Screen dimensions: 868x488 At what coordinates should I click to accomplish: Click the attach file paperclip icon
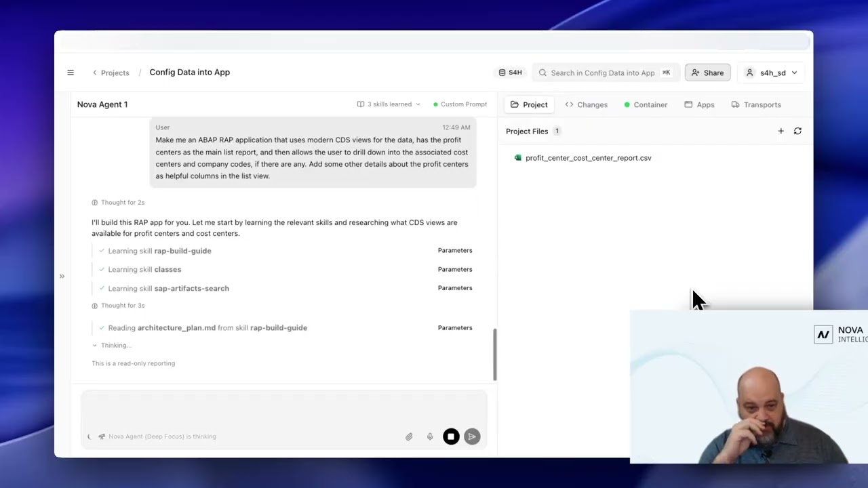click(409, 437)
